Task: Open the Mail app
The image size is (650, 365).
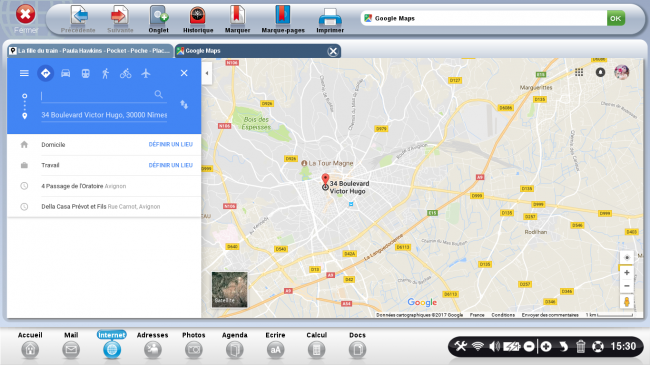Action: click(x=71, y=345)
